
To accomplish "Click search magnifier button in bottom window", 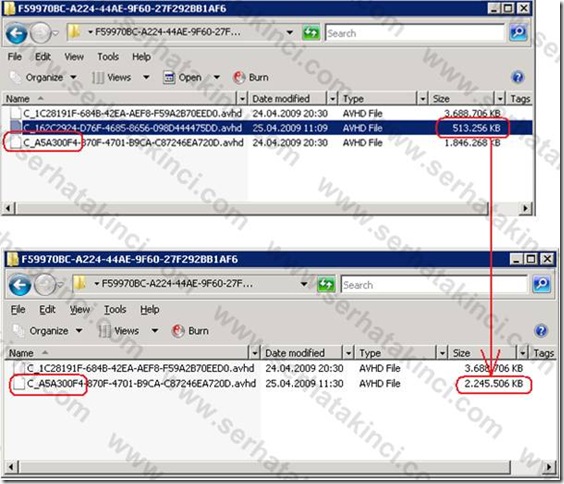I will (x=541, y=284).
